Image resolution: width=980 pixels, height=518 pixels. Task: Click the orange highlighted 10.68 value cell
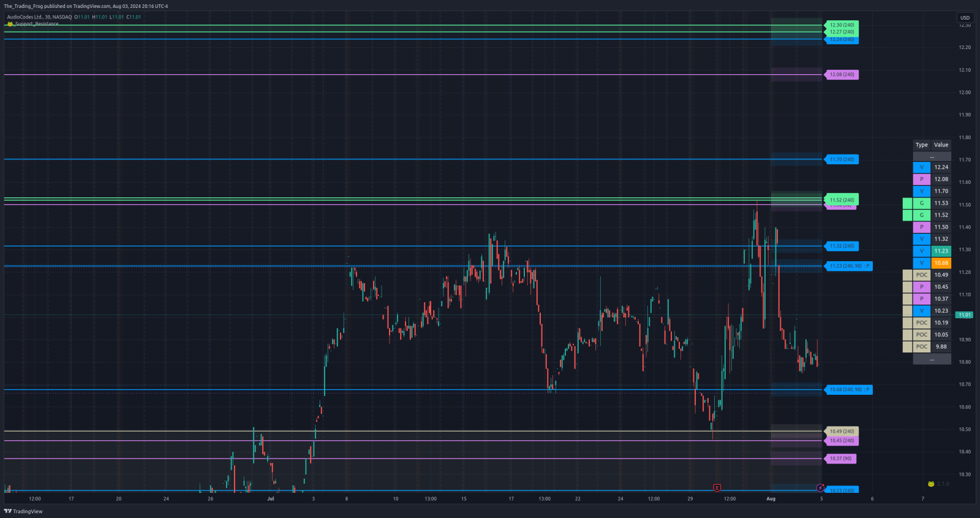pyautogui.click(x=941, y=263)
